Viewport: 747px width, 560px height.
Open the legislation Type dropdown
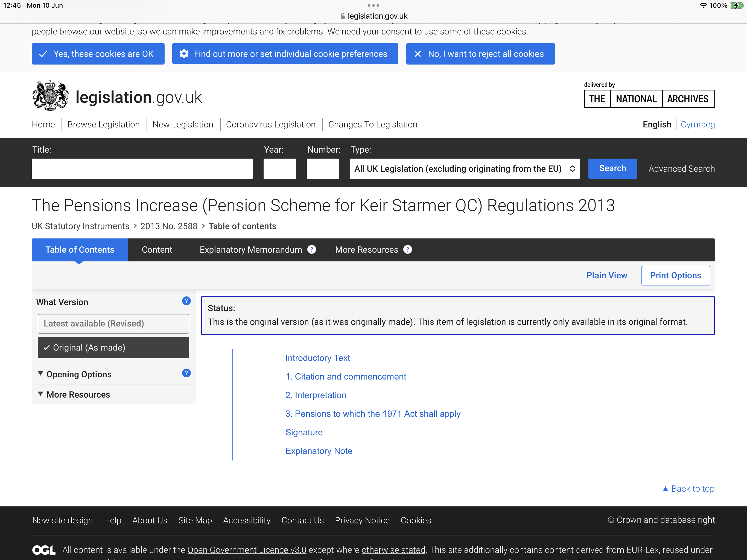click(464, 168)
